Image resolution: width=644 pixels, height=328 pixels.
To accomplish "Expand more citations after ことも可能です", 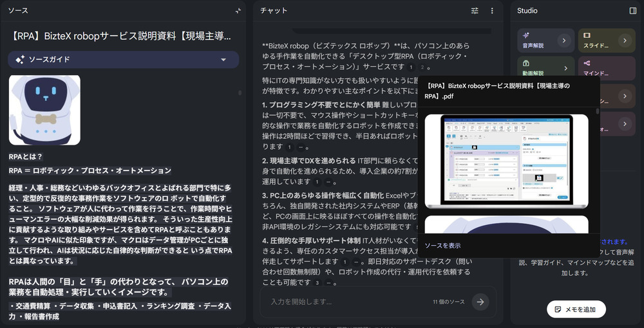I will [x=328, y=282].
